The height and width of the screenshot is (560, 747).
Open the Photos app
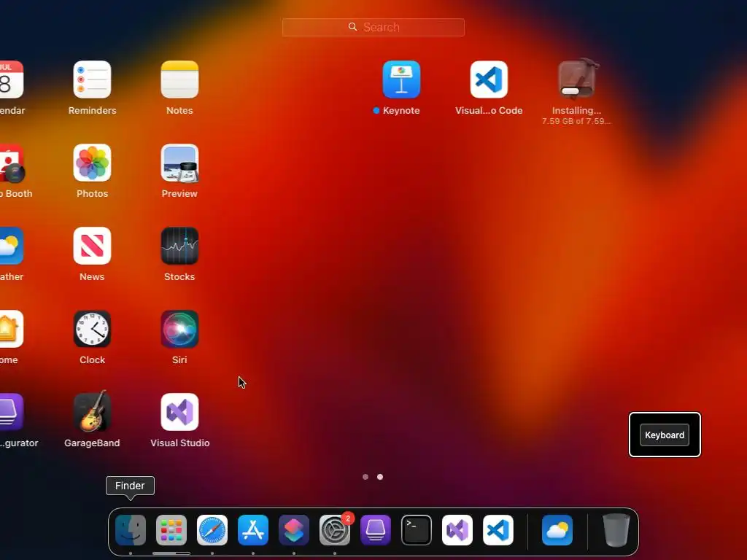[x=92, y=163]
